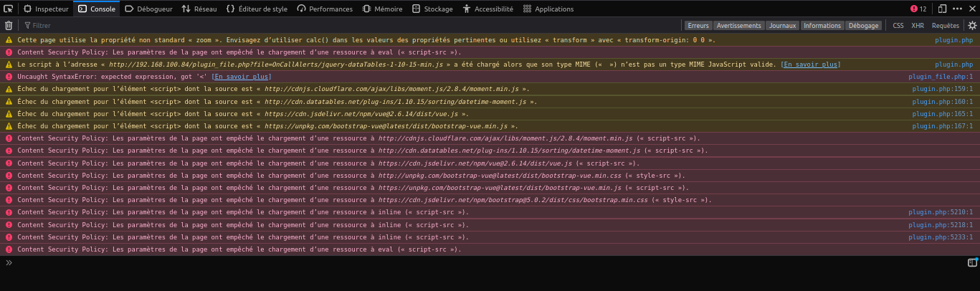Open console settings gear
980x291 pixels.
(972, 25)
